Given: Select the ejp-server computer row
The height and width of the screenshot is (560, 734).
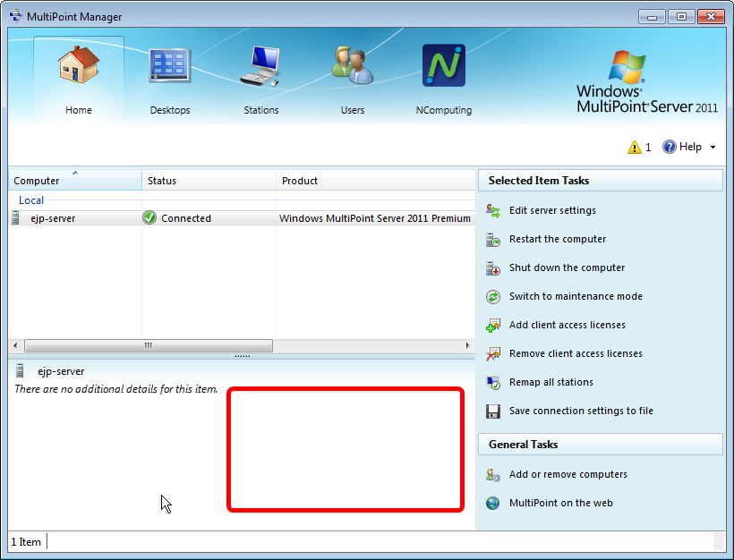Looking at the screenshot, I should (242, 218).
